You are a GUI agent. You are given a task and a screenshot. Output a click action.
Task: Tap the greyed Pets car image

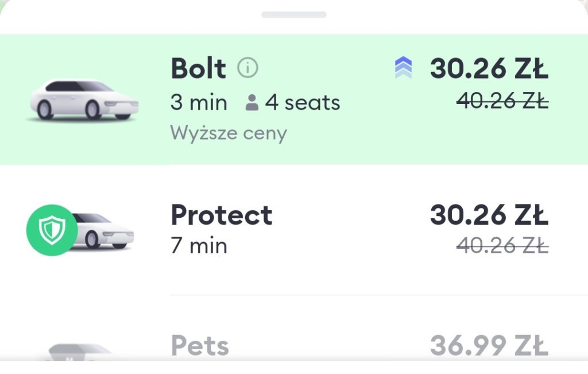[x=79, y=352]
